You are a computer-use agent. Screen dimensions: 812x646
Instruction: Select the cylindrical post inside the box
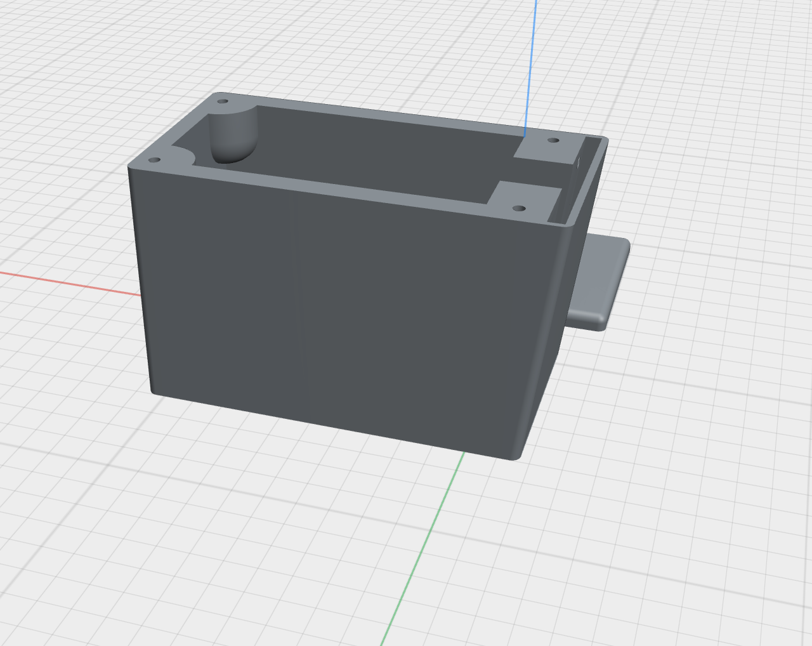pyautogui.click(x=233, y=134)
